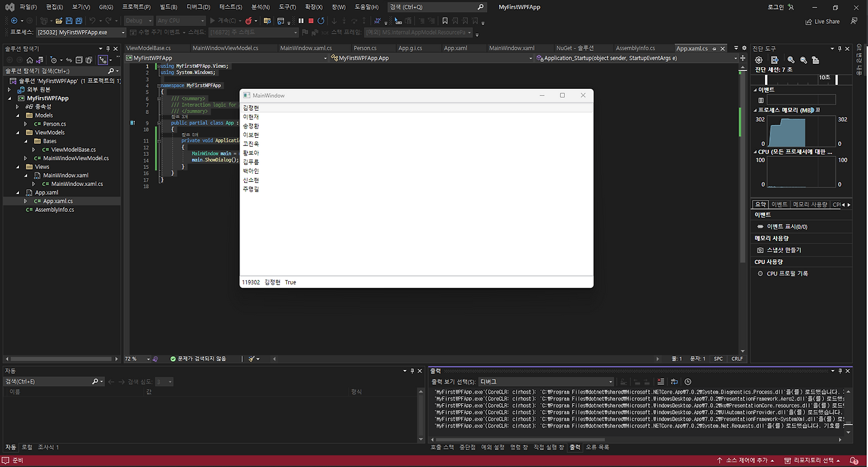Adjust the 72% editor zoom control
Viewport: 868px width, 467px height.
[x=136, y=358]
